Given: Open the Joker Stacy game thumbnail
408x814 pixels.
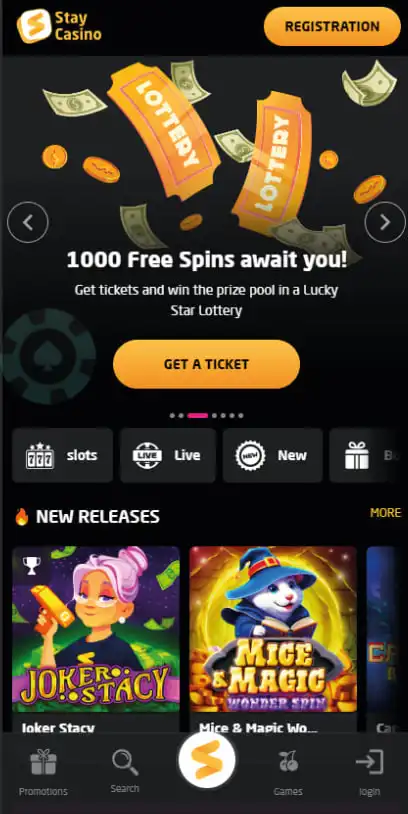Looking at the screenshot, I should 96,629.
